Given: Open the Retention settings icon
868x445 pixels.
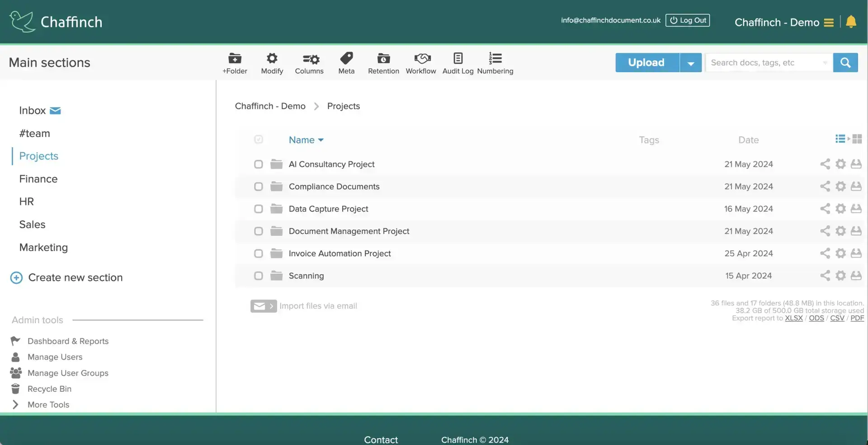Looking at the screenshot, I should coord(383,59).
